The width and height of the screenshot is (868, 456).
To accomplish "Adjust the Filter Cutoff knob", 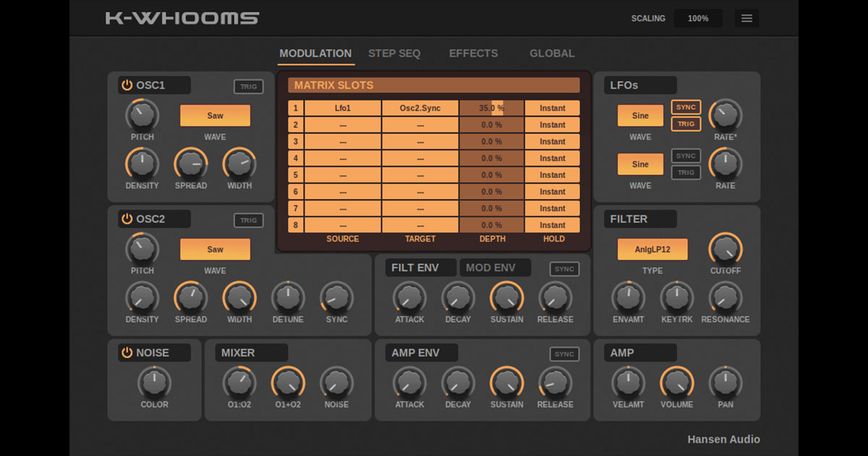I will pyautogui.click(x=726, y=249).
